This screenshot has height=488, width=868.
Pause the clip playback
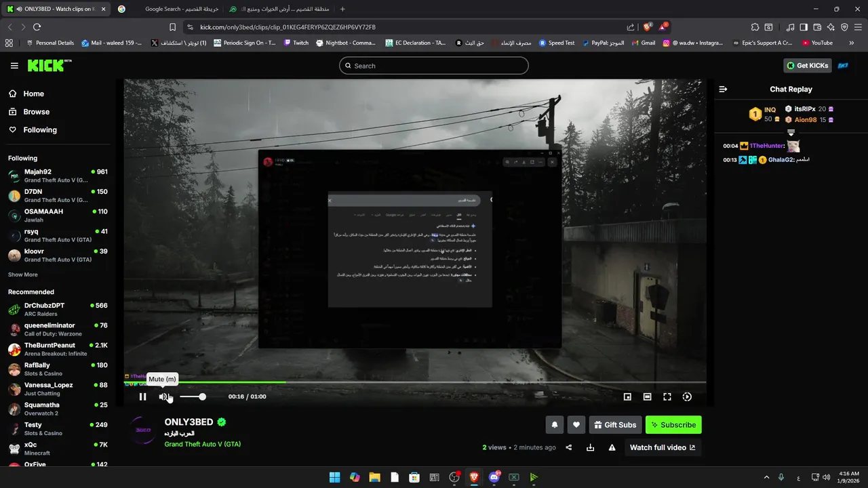(142, 396)
